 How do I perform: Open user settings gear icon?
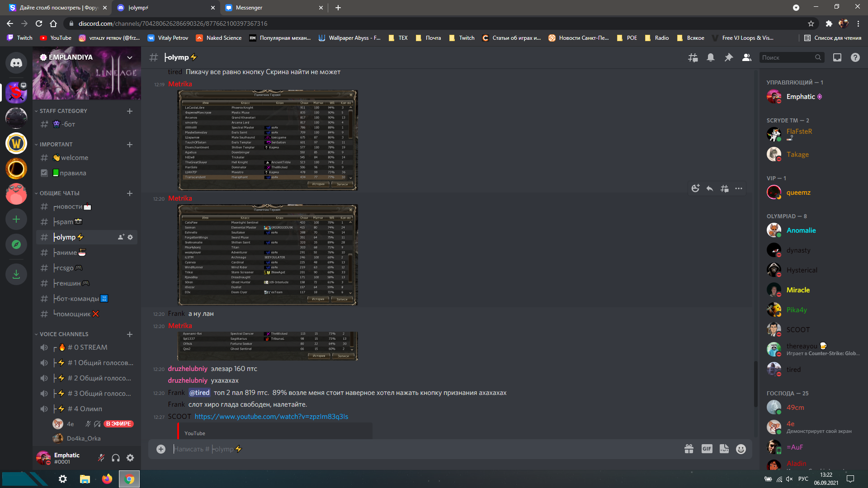[x=130, y=458]
